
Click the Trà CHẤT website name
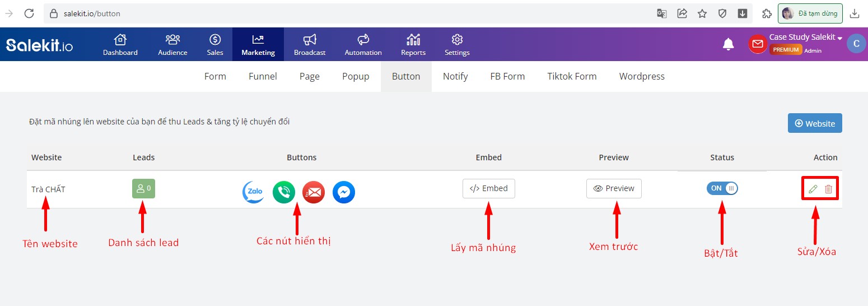(48, 189)
